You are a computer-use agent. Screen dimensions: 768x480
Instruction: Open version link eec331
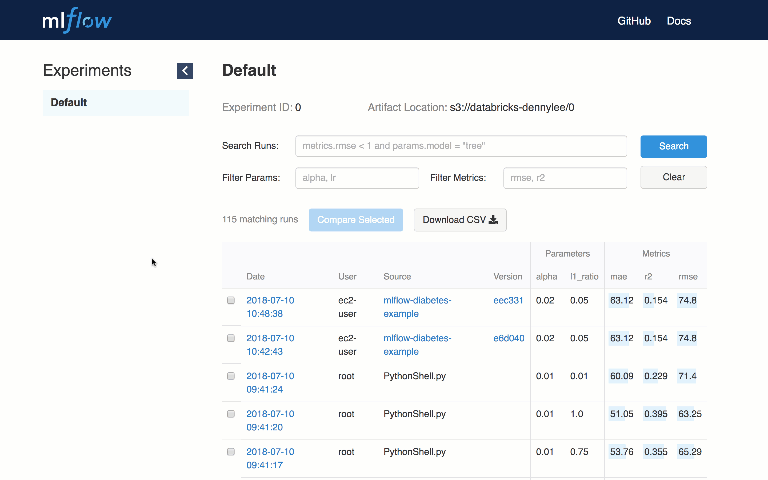pyautogui.click(x=508, y=300)
